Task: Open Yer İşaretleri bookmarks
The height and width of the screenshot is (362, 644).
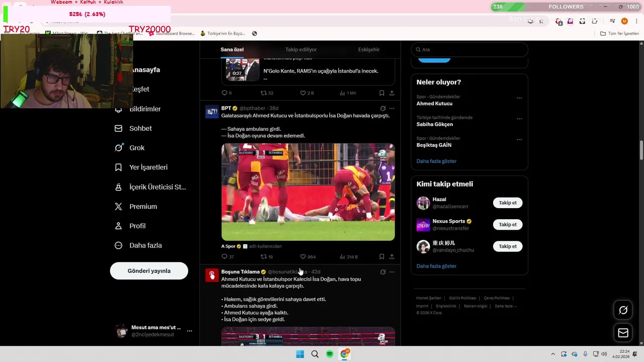Action: pos(141,167)
